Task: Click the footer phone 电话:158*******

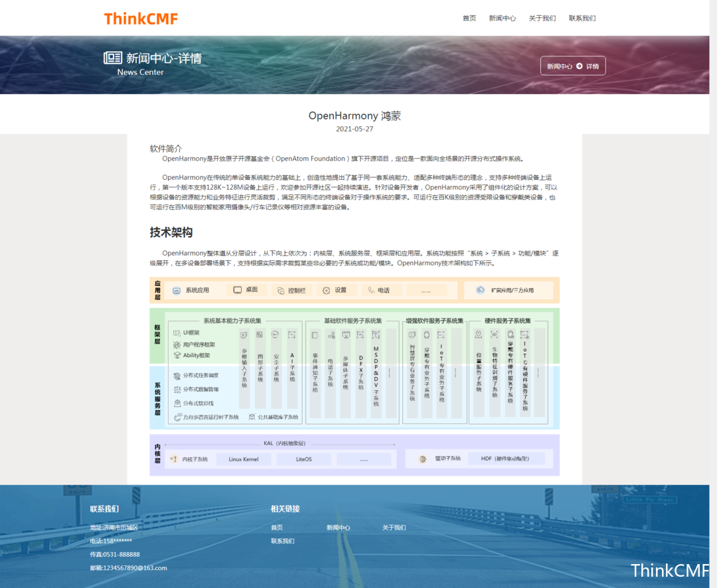Action: [111, 541]
